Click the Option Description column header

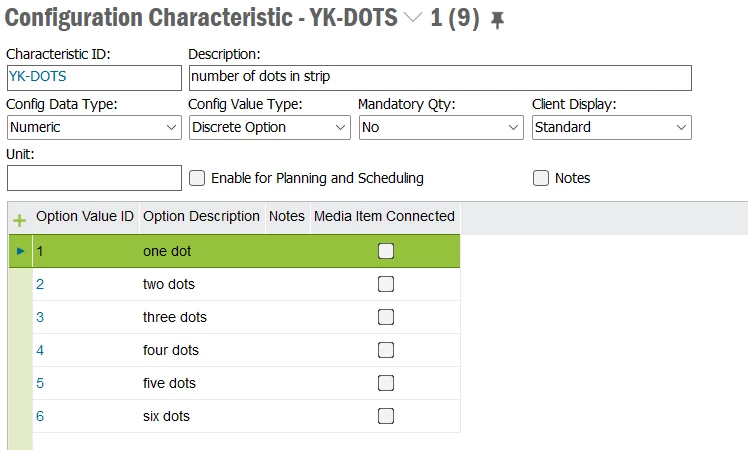pyautogui.click(x=201, y=216)
